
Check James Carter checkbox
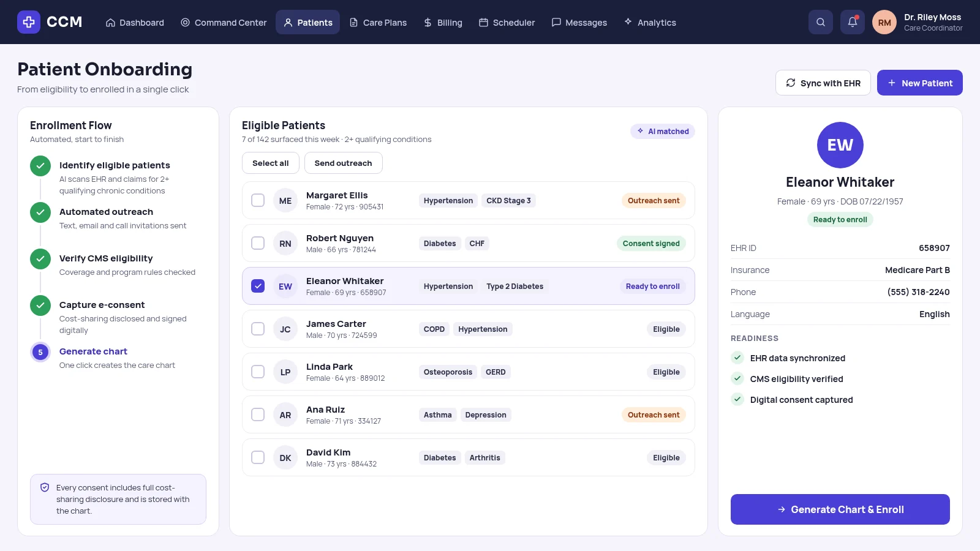point(258,329)
